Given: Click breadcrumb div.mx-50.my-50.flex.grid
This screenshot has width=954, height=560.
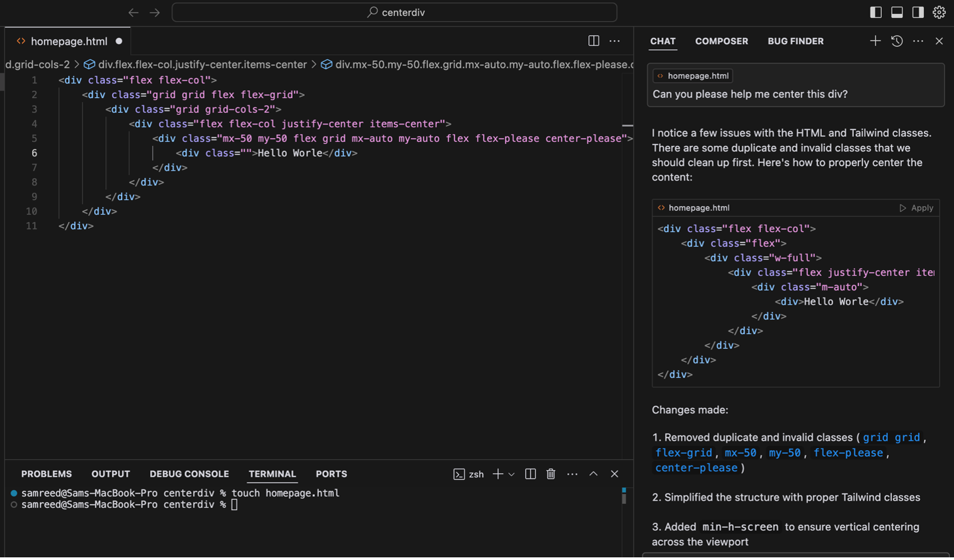Looking at the screenshot, I should [x=477, y=65].
